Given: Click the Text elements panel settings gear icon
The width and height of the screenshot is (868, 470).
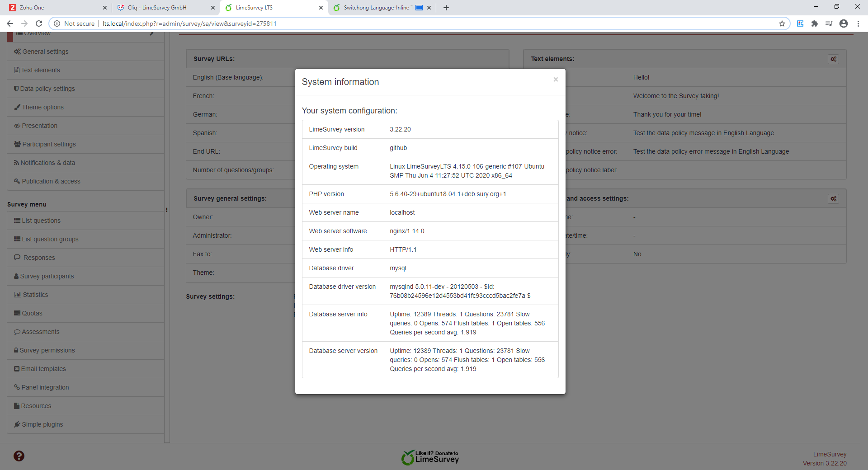Looking at the screenshot, I should click(834, 59).
